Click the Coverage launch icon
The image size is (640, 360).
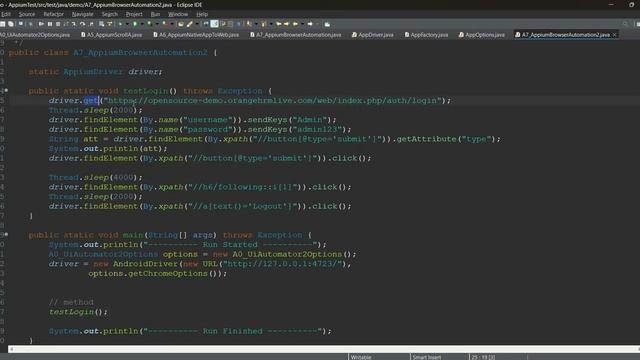click(149, 24)
